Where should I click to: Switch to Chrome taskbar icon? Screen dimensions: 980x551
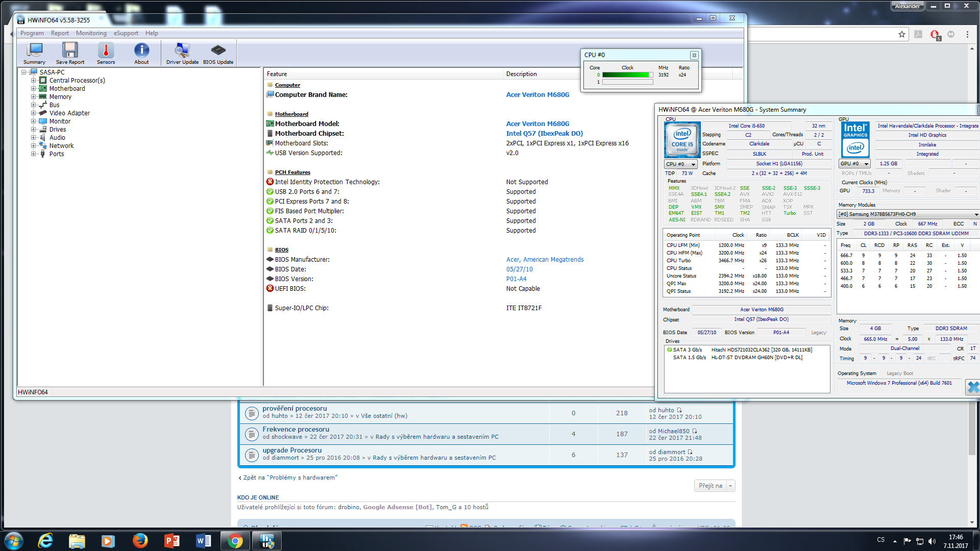pos(235,540)
